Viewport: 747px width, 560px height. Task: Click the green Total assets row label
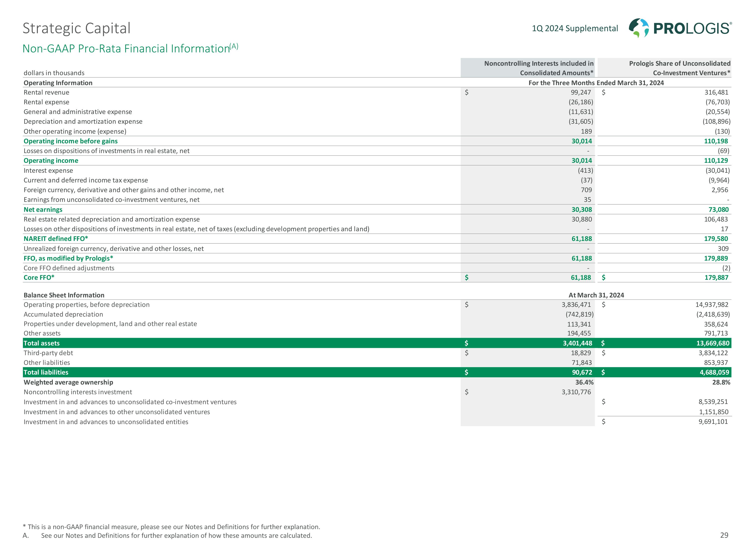tap(42, 343)
